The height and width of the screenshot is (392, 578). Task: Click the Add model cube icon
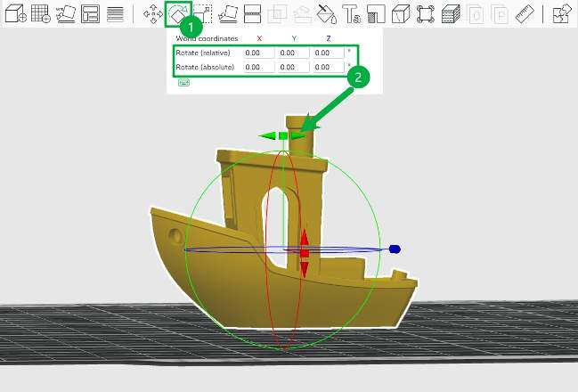coord(15,13)
